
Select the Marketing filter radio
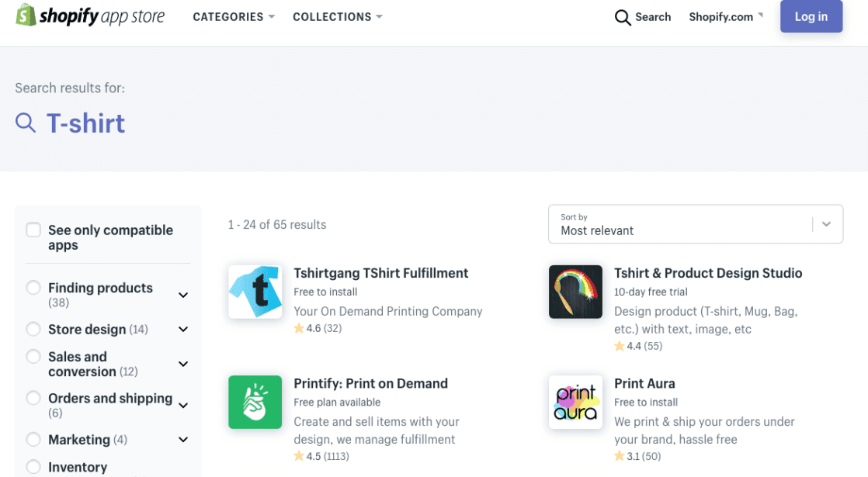(33, 440)
